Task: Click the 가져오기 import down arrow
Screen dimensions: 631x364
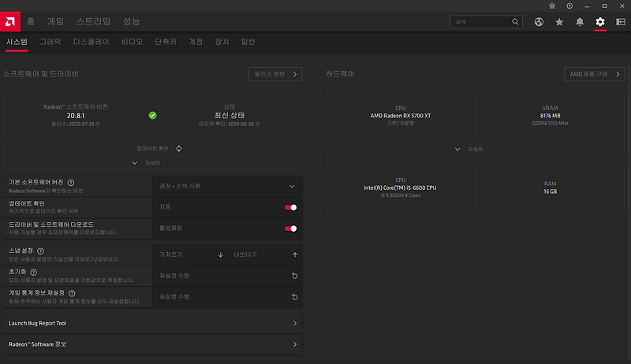Action: 220,254
